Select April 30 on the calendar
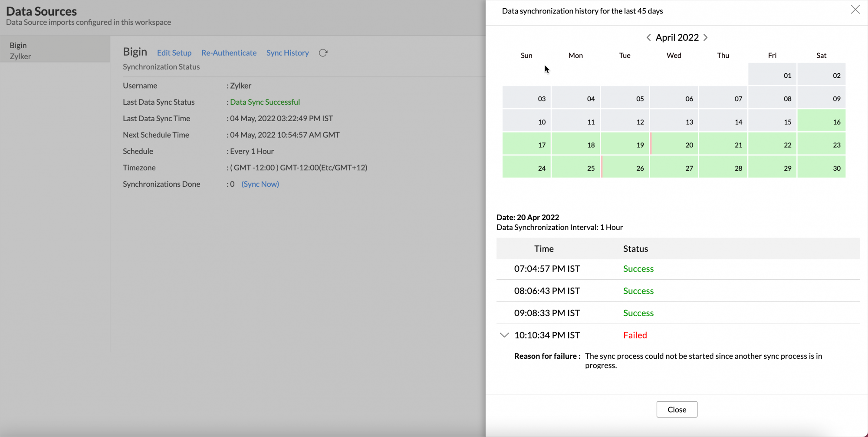 click(822, 167)
